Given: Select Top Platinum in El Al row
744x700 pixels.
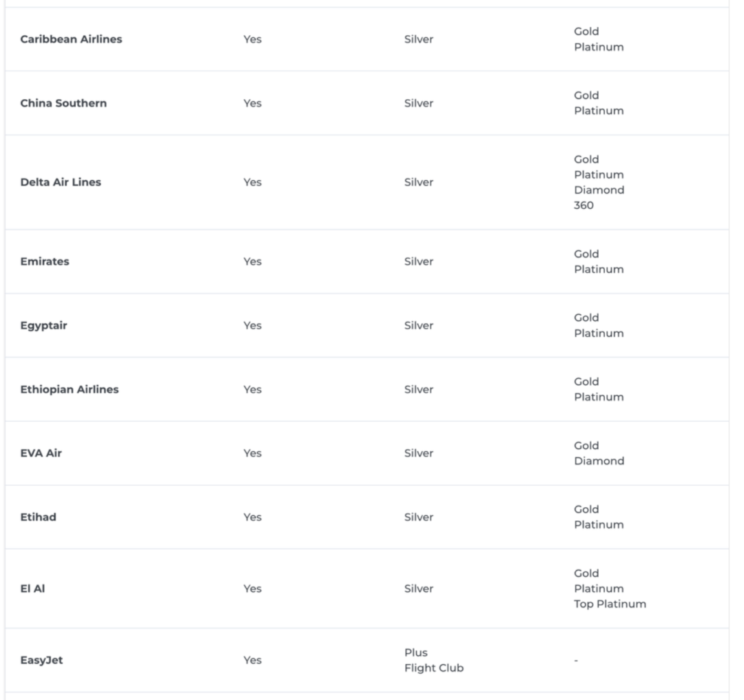Looking at the screenshot, I should coord(610,604).
